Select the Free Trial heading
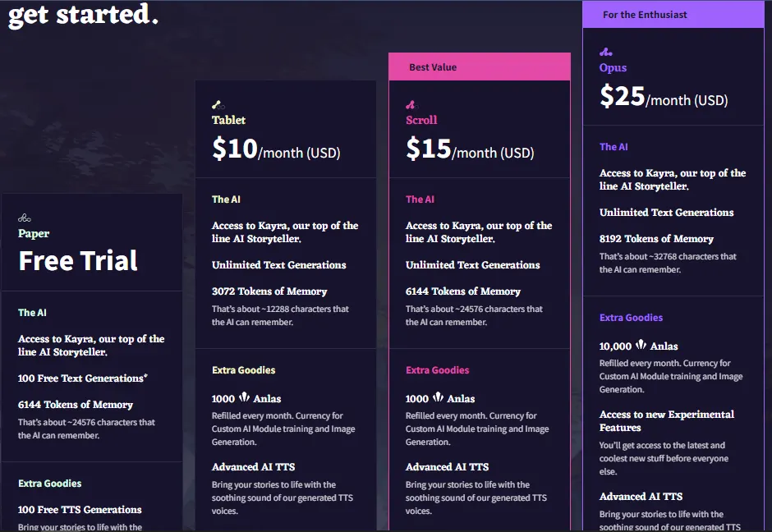Viewport: 772px width, 532px height. click(77, 261)
